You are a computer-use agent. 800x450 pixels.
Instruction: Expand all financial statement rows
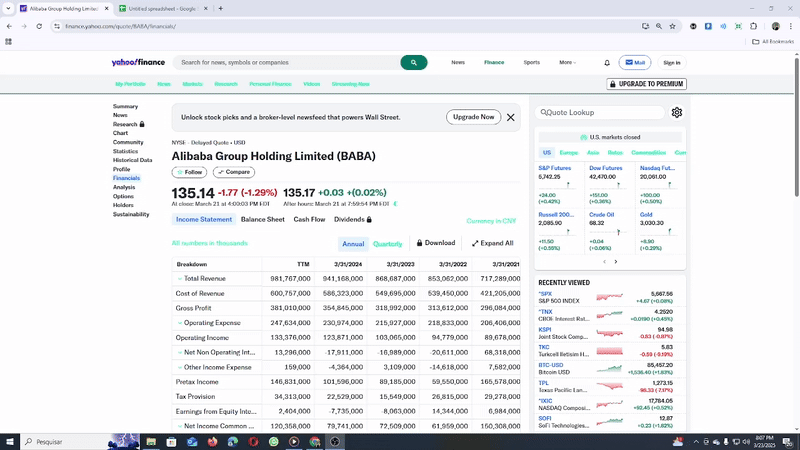[x=492, y=243]
